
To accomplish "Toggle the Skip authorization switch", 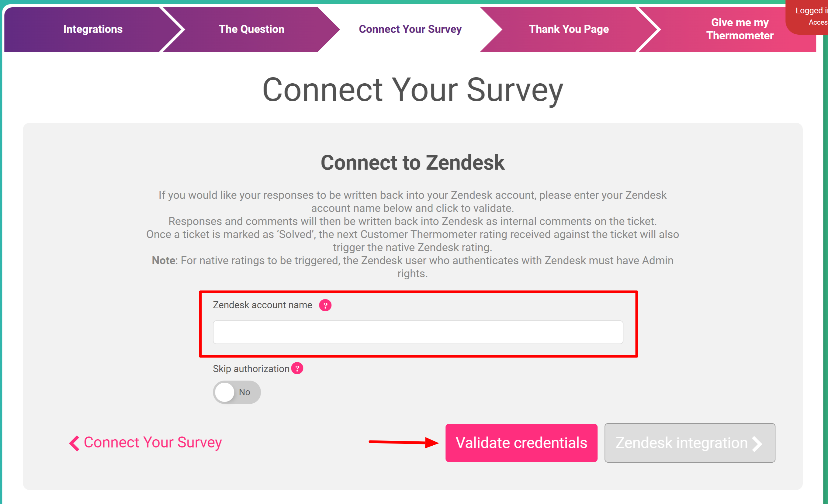I will click(237, 392).
